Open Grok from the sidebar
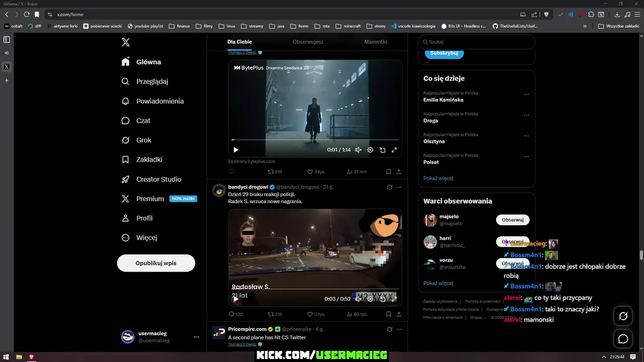Image resolution: width=644 pixels, height=362 pixels. [x=136, y=140]
